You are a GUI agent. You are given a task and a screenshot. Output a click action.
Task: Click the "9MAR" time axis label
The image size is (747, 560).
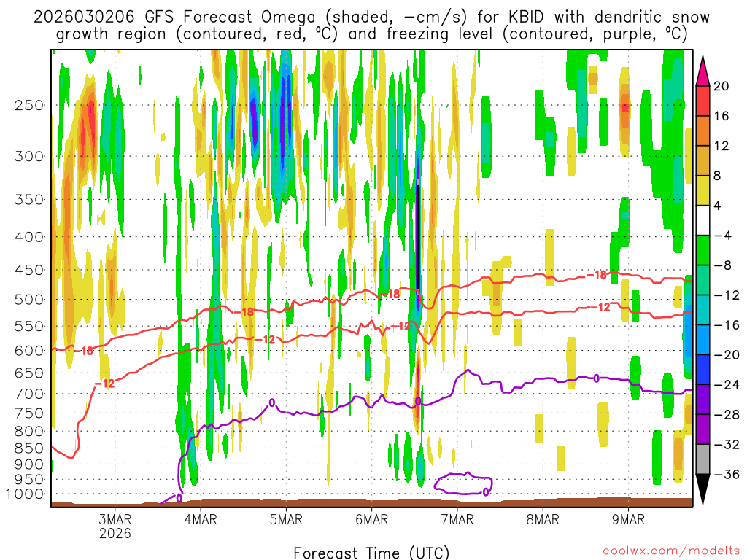628,519
